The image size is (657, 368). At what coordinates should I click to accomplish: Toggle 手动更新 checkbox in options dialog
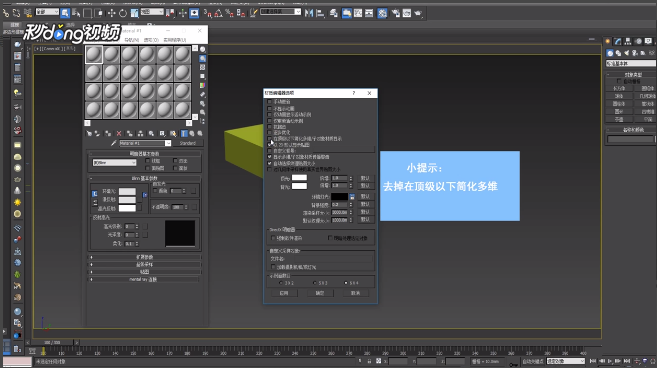269,102
